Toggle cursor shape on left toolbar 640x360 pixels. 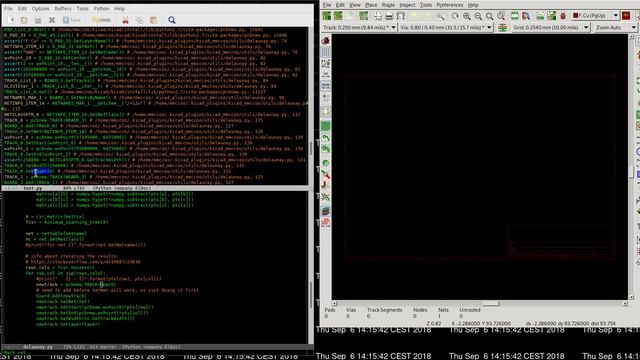pos(325,98)
